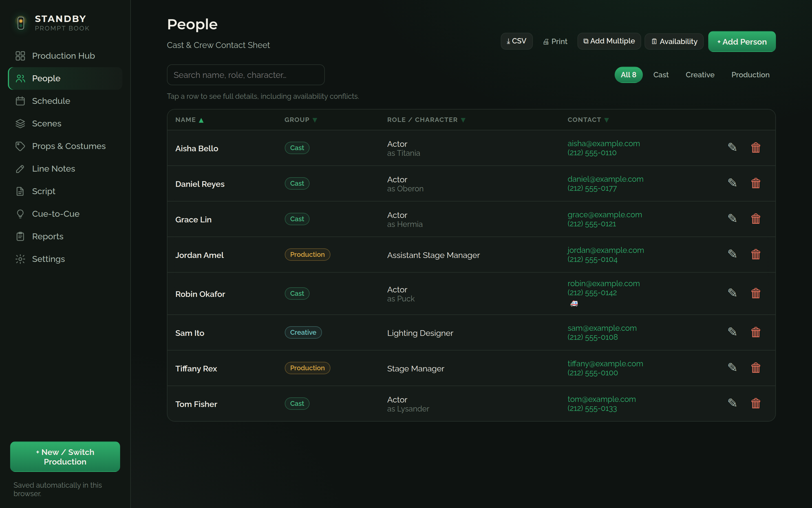The image size is (812, 508).
Task: Delete Robin Okafor with trash icon
Action: (x=756, y=293)
